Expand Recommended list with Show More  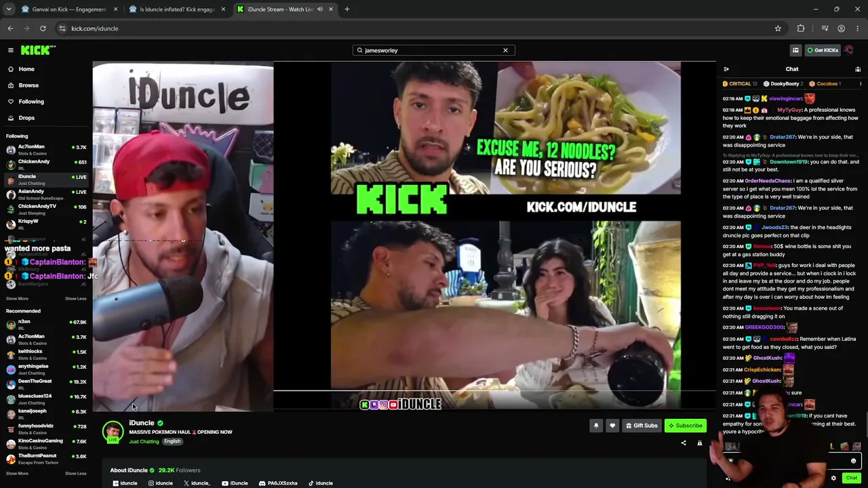point(17,473)
